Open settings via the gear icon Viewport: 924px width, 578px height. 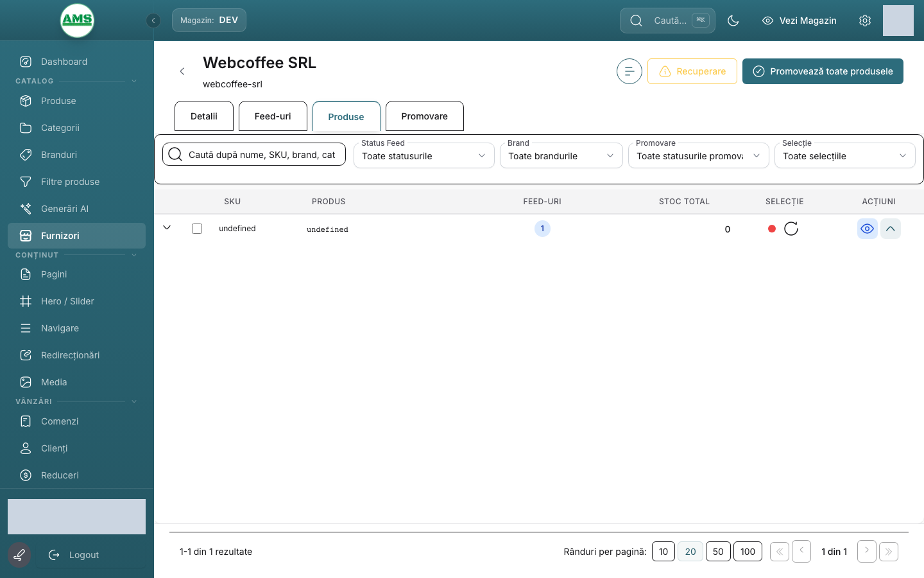(865, 21)
